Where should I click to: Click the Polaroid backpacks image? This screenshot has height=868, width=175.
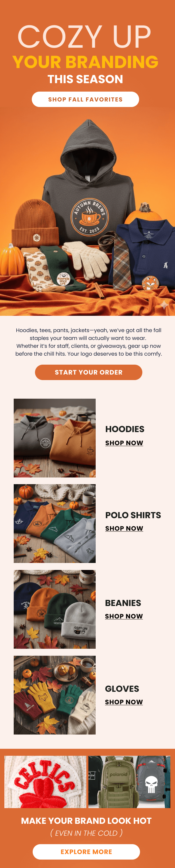(129, 782)
